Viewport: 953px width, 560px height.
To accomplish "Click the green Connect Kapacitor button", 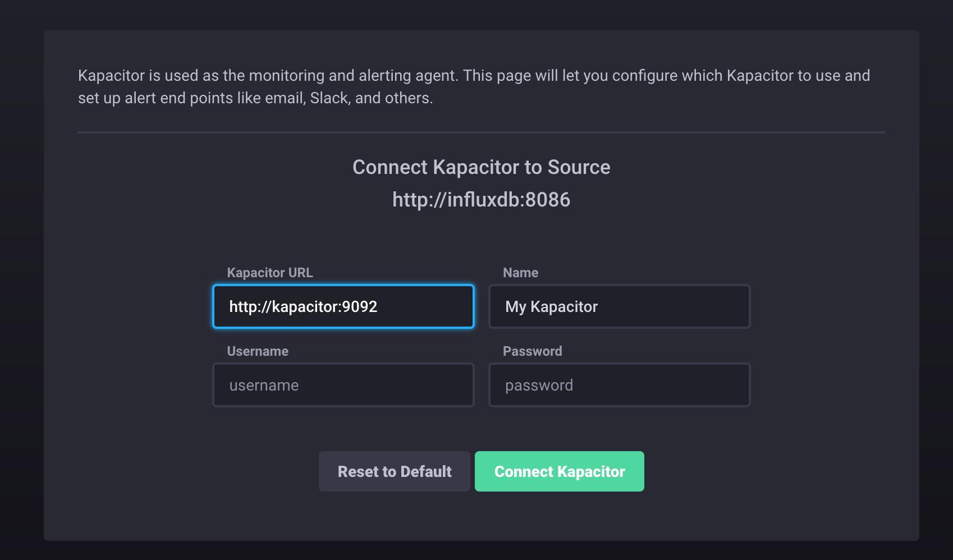I will 560,471.
